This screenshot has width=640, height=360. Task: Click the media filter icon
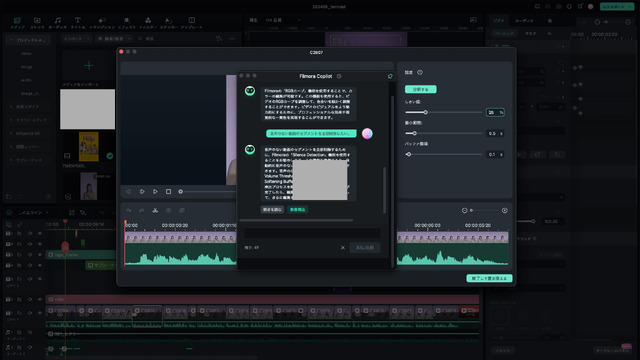pos(219,38)
